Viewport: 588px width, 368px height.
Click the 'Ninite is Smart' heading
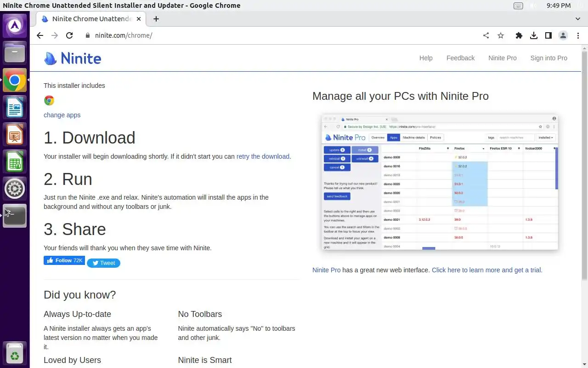[x=205, y=360]
